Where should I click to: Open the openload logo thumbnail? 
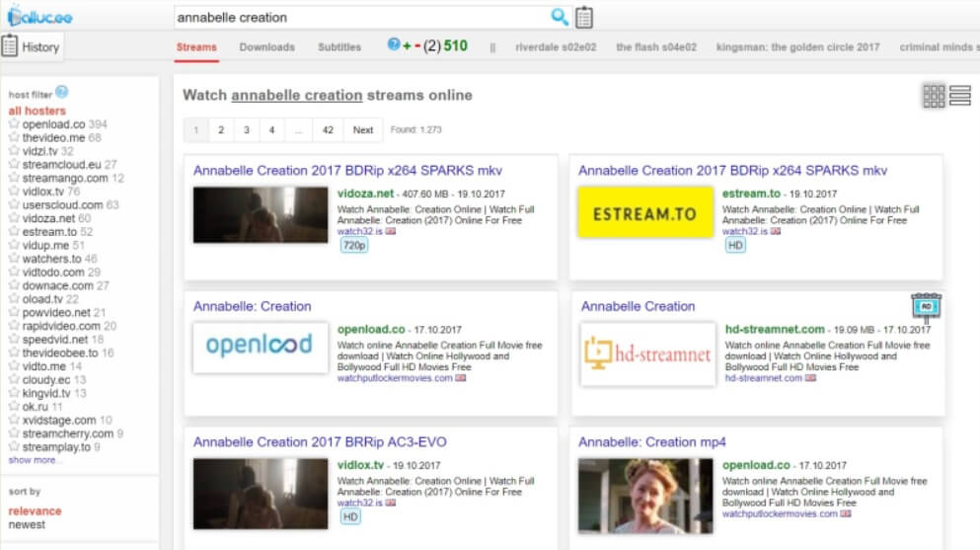pos(261,348)
